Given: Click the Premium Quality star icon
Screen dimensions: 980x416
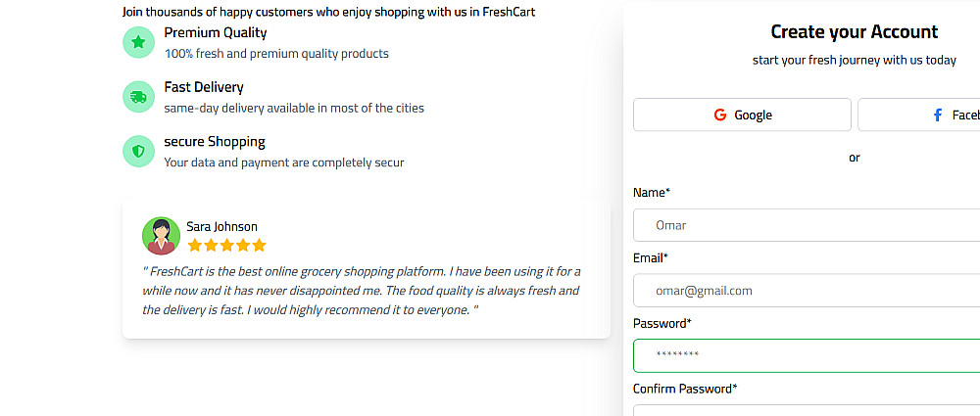Looking at the screenshot, I should pyautogui.click(x=138, y=42).
